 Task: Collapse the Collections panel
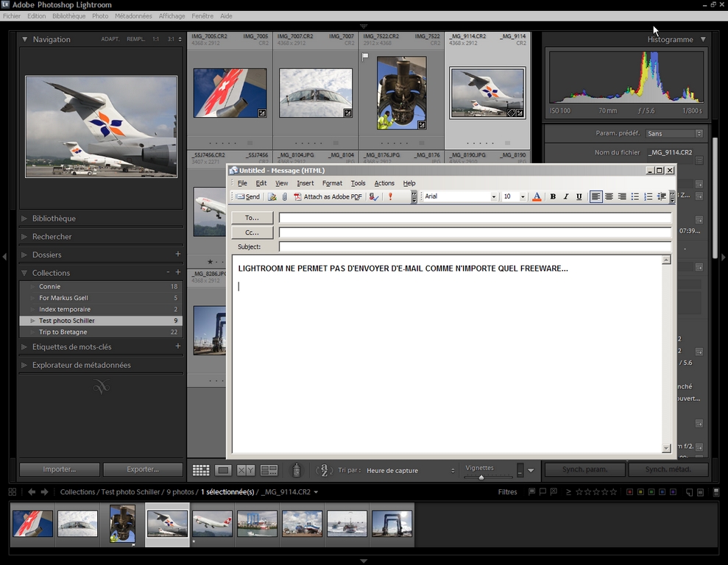point(24,273)
